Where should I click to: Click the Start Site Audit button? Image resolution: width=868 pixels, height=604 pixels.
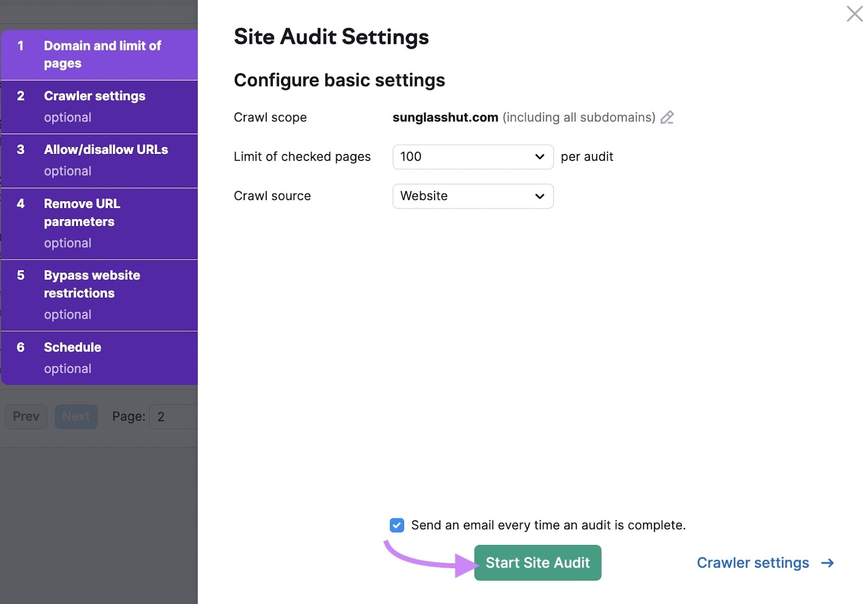click(x=538, y=563)
